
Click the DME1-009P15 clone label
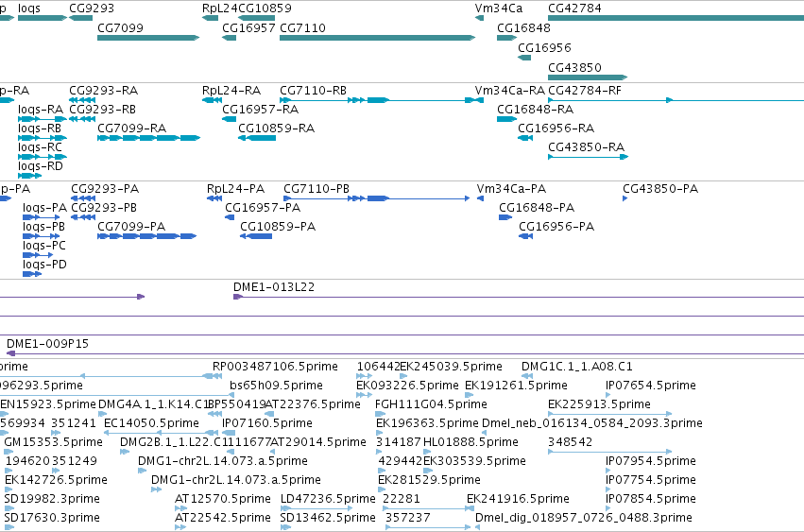(x=47, y=344)
